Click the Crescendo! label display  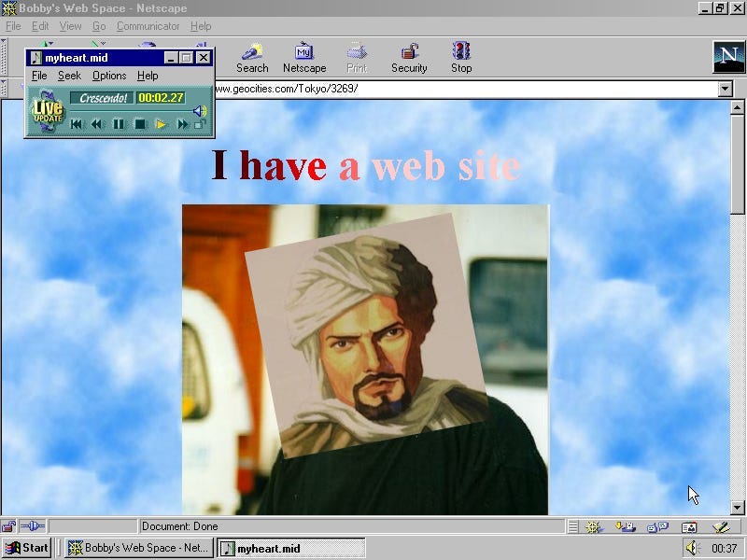103,98
